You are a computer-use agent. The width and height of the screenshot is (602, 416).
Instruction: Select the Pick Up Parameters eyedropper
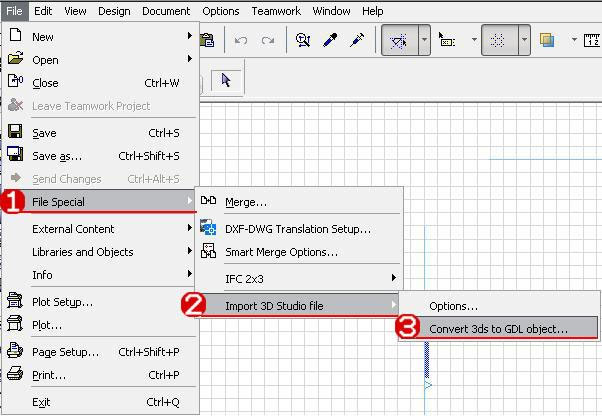(x=330, y=40)
